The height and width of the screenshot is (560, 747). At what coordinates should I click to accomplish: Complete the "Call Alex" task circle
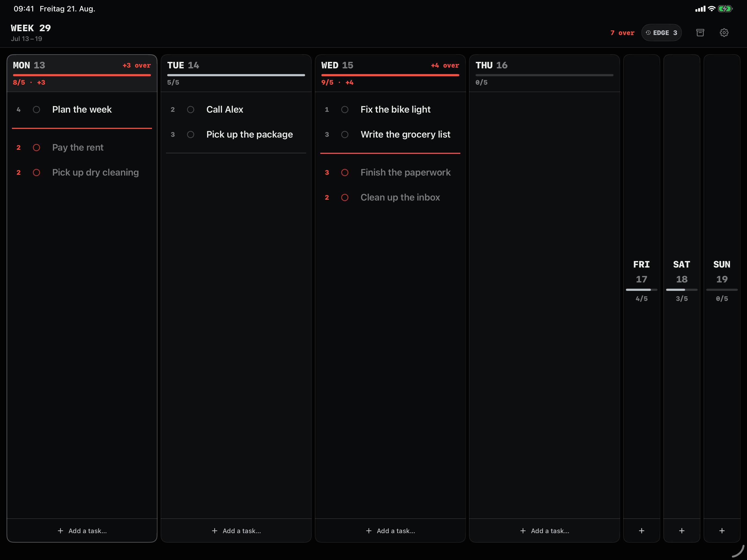pyautogui.click(x=191, y=110)
